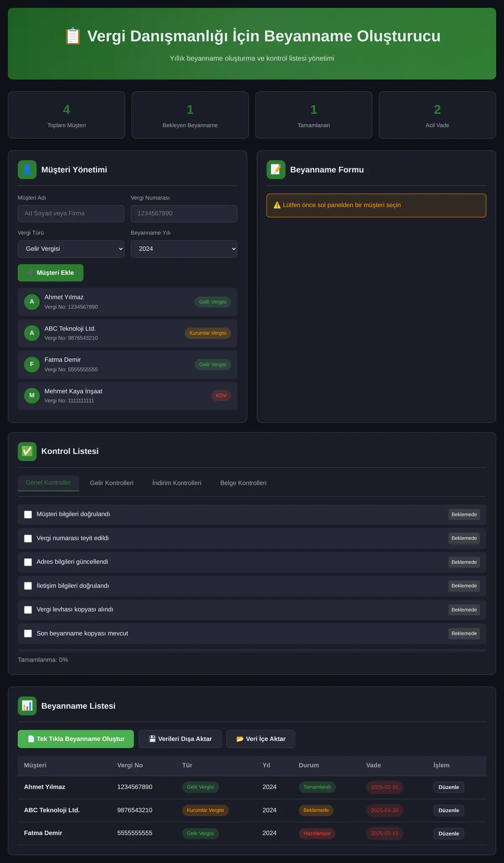
Task: Focus the Müşteri Adı input field
Action: coord(71,214)
